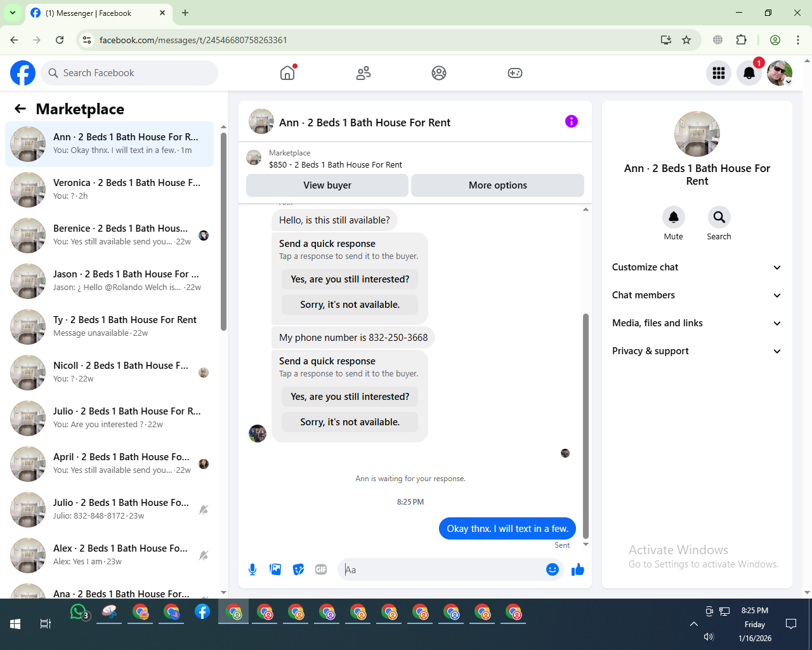
Task: Open the Facebook logo home link
Action: click(x=23, y=73)
